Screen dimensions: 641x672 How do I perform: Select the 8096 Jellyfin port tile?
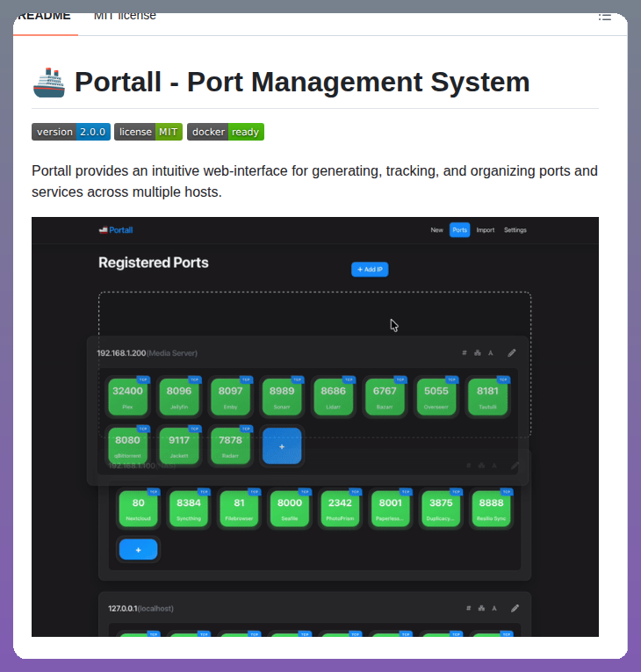tap(179, 397)
